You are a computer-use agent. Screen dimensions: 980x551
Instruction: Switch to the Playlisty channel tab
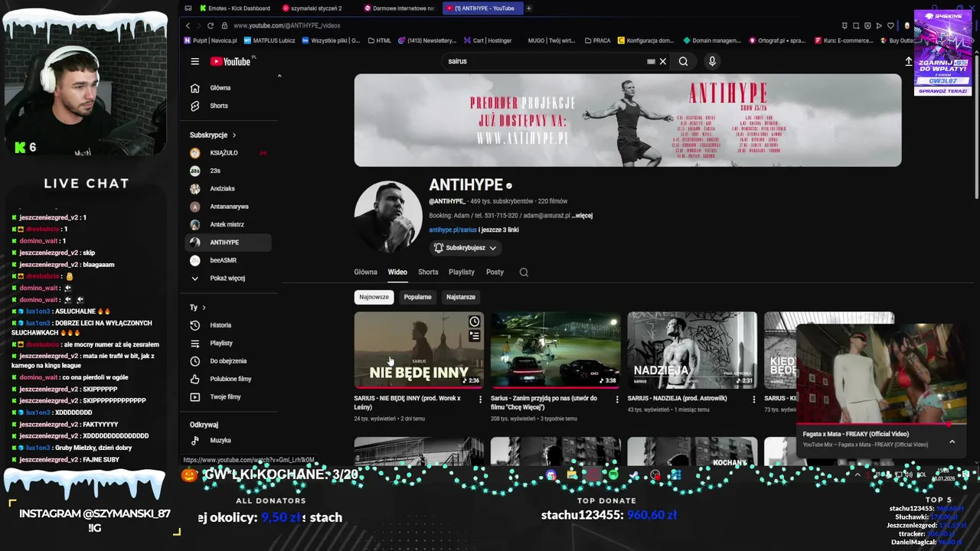click(462, 272)
